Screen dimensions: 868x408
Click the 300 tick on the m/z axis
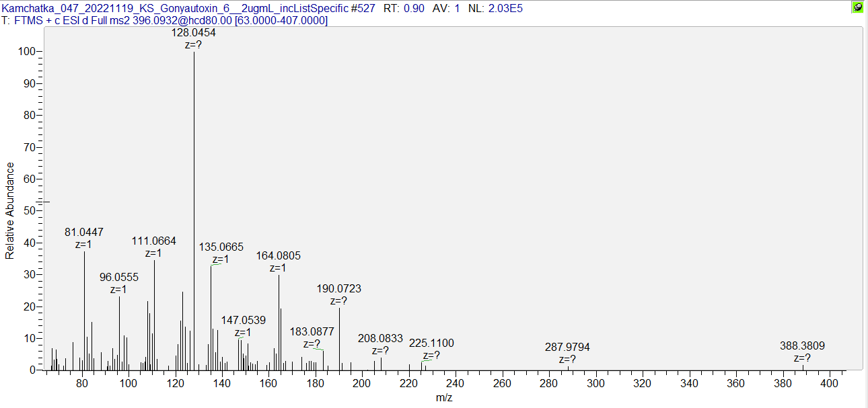pos(596,383)
